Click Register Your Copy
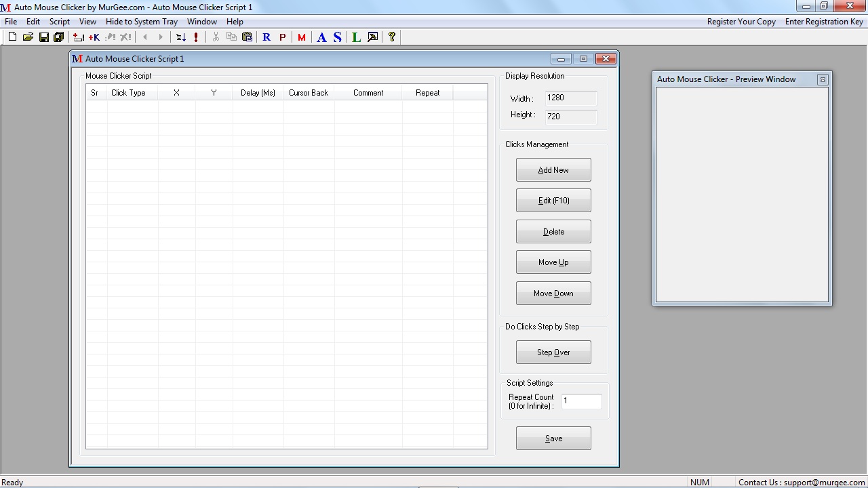The image size is (868, 488). tap(741, 21)
